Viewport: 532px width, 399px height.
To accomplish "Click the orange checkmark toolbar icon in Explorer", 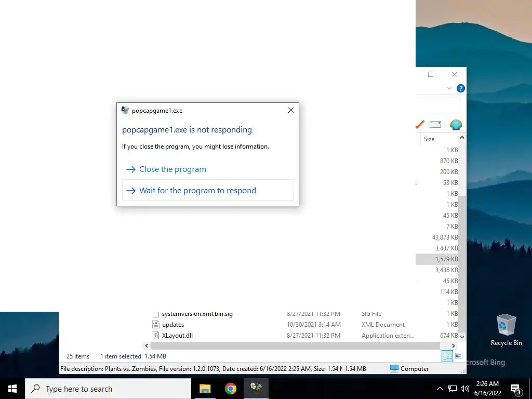I will click(420, 125).
